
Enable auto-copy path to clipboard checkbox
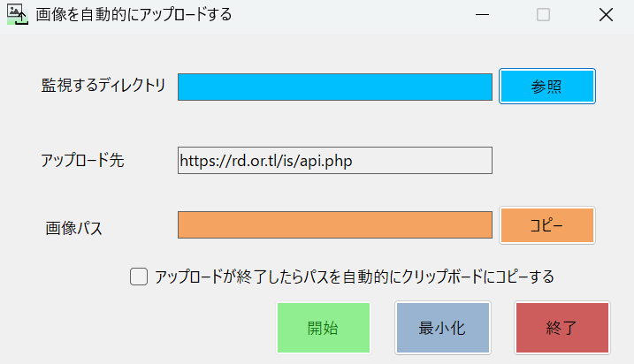(139, 277)
